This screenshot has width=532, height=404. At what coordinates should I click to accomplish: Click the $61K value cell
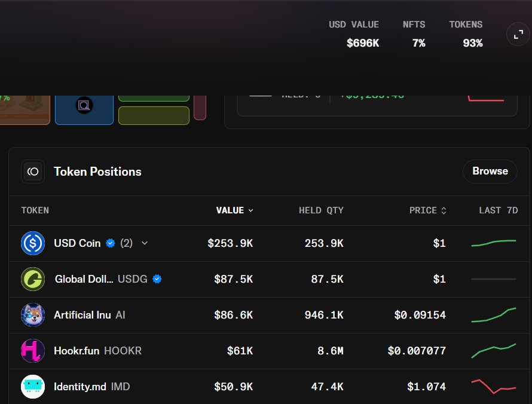(x=240, y=351)
